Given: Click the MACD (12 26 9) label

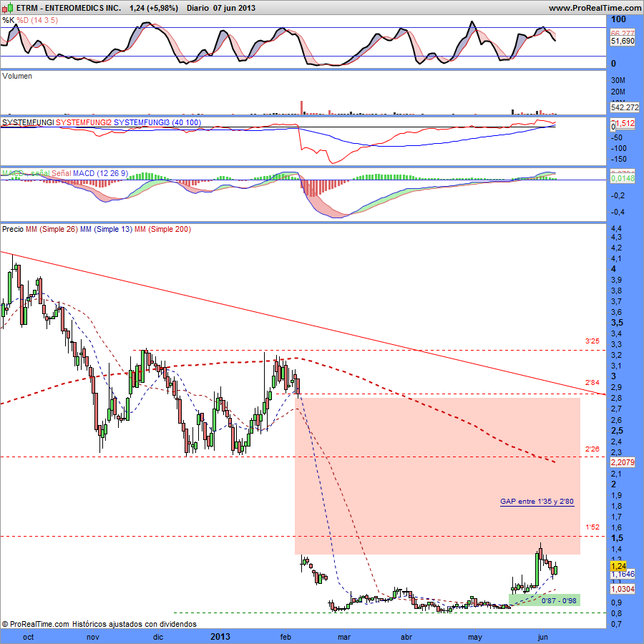Looking at the screenshot, I should 101,173.
